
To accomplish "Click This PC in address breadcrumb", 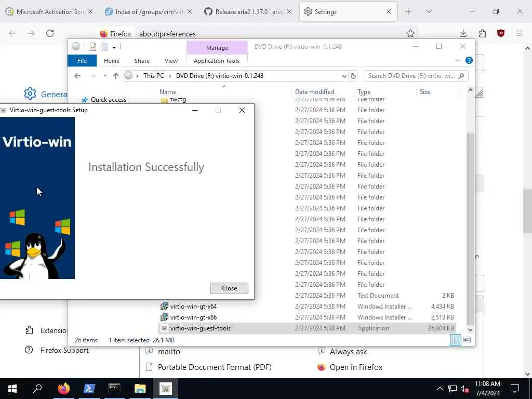I will [x=153, y=76].
